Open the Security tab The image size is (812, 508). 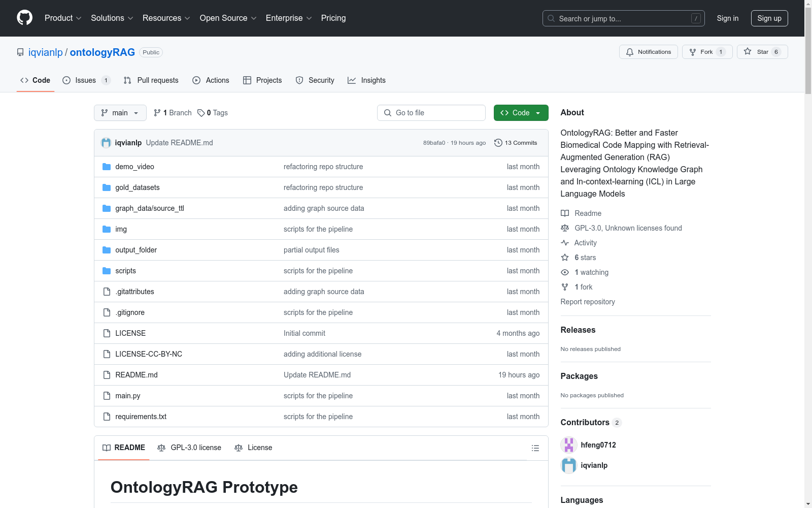tap(315, 80)
